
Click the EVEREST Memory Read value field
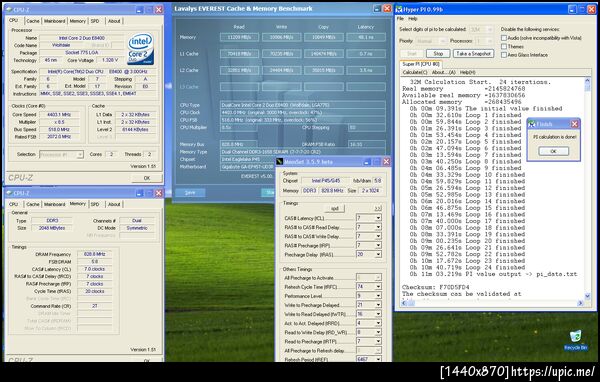click(x=239, y=38)
